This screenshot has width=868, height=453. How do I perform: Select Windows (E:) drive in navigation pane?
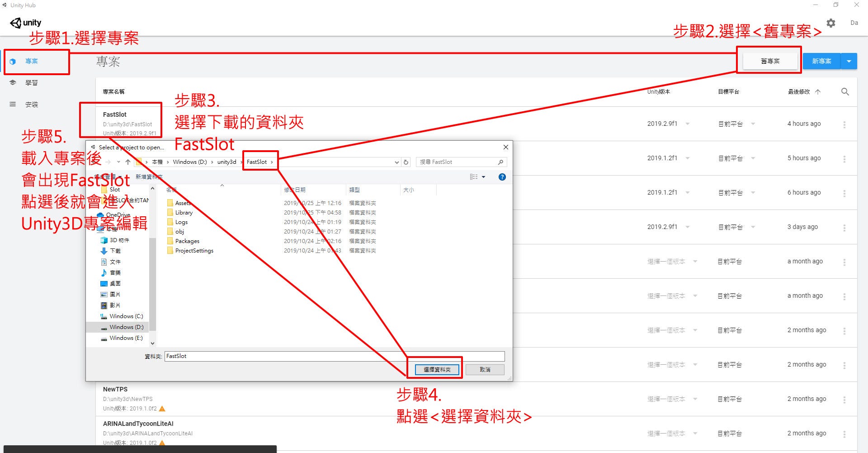tap(126, 338)
